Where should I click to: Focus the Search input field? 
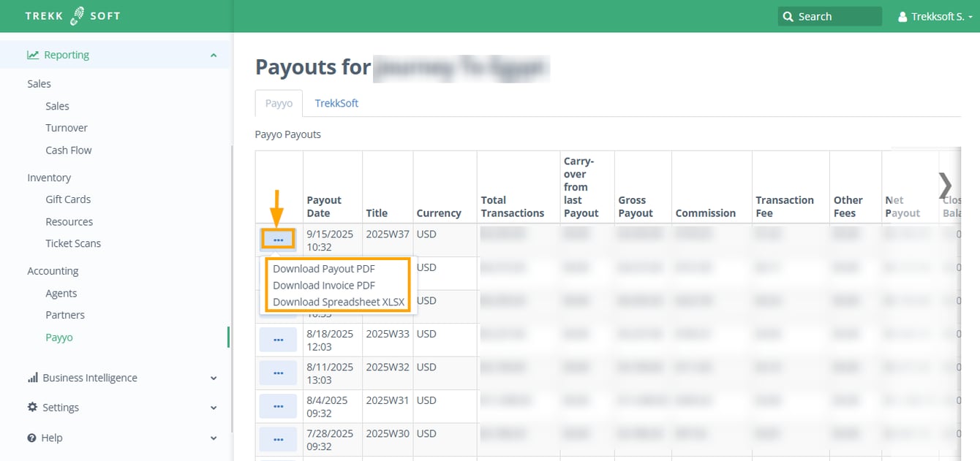coord(830,16)
